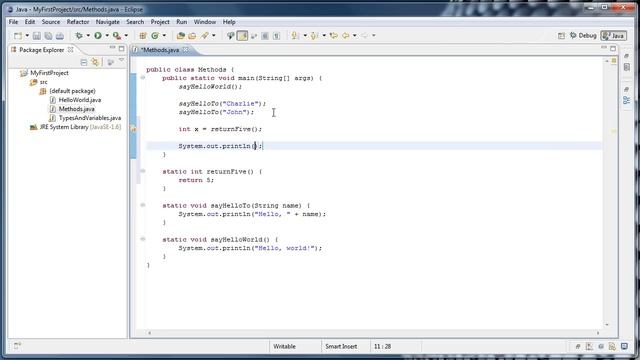Click the Print toolbar icon
This screenshot has height=360, width=640.
tap(60, 36)
